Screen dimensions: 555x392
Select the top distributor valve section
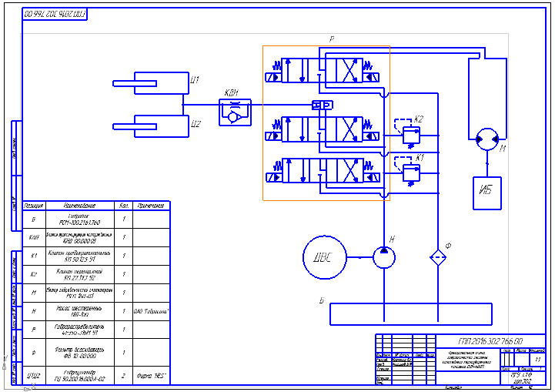pyautogui.click(x=323, y=71)
